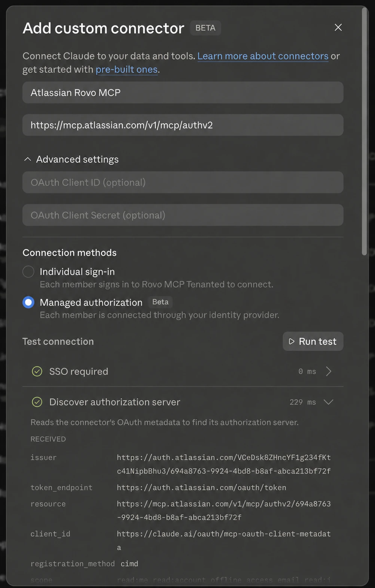This screenshot has width=375, height=588.
Task: Click the Discover authorization server checkmark icon
Action: pos(37,402)
